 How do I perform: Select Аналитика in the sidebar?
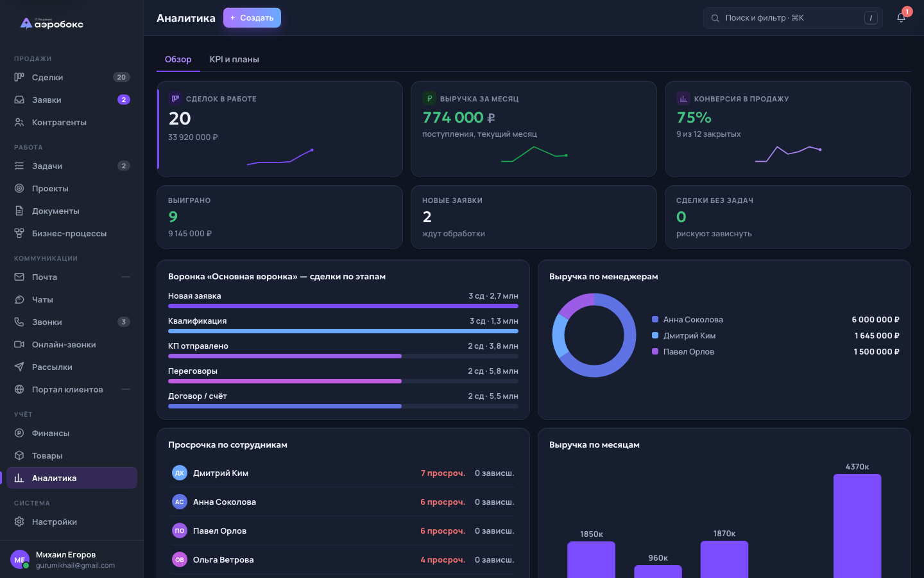click(72, 478)
